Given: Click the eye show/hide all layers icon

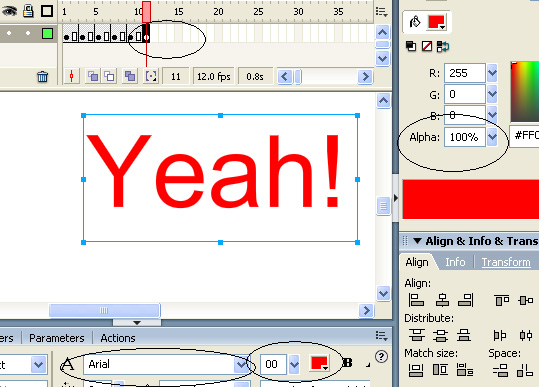Looking at the screenshot, I should click(9, 11).
